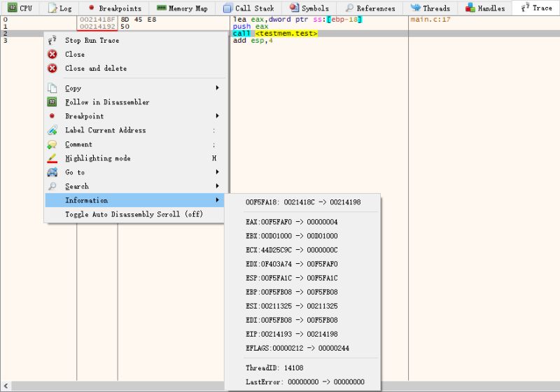This screenshot has height=392, width=560.
Task: Click the References magnifier icon
Action: (349, 8)
